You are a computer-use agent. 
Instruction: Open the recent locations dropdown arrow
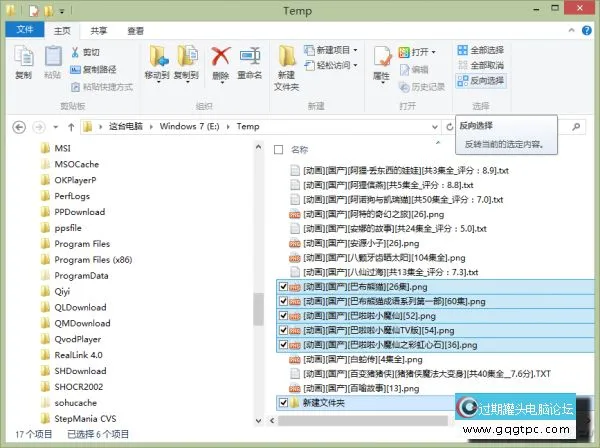pyautogui.click(x=55, y=127)
